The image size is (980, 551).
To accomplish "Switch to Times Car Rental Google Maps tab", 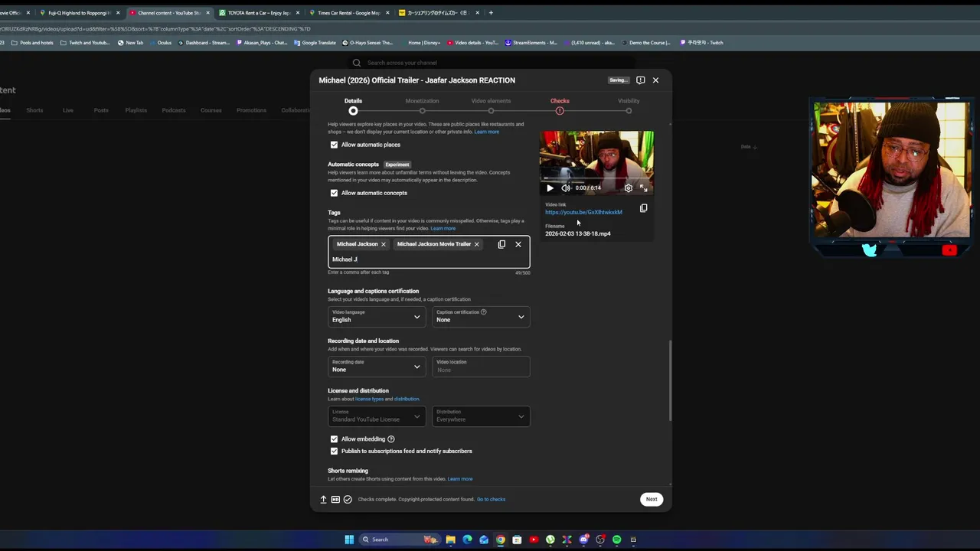I will pos(349,12).
